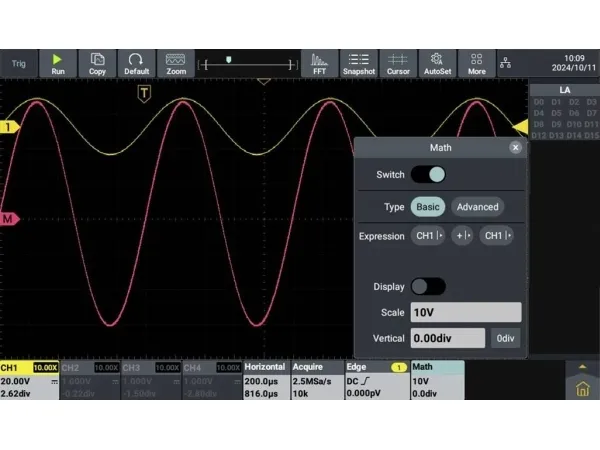
Task: Run AutoSet to auto-configure the scope
Action: click(x=436, y=63)
